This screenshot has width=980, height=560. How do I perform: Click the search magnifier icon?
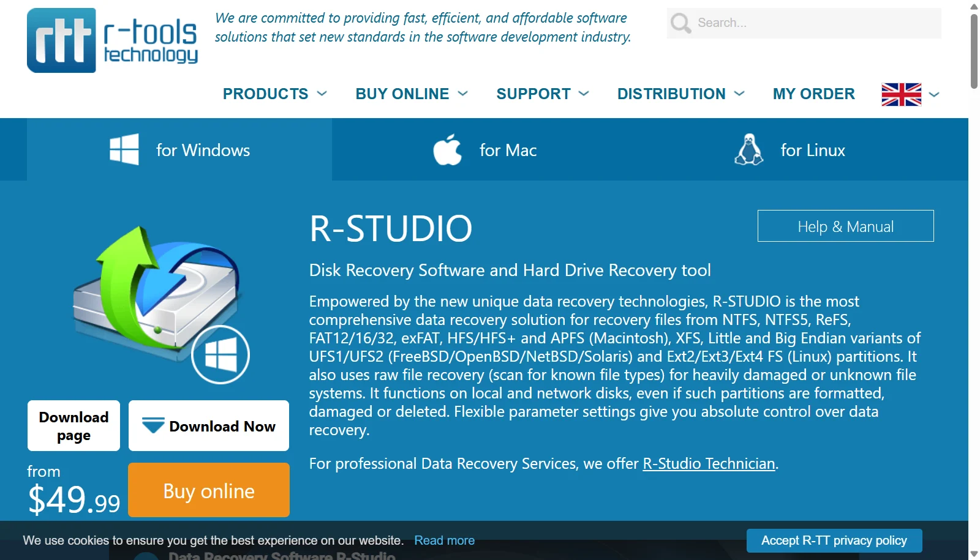click(x=680, y=23)
